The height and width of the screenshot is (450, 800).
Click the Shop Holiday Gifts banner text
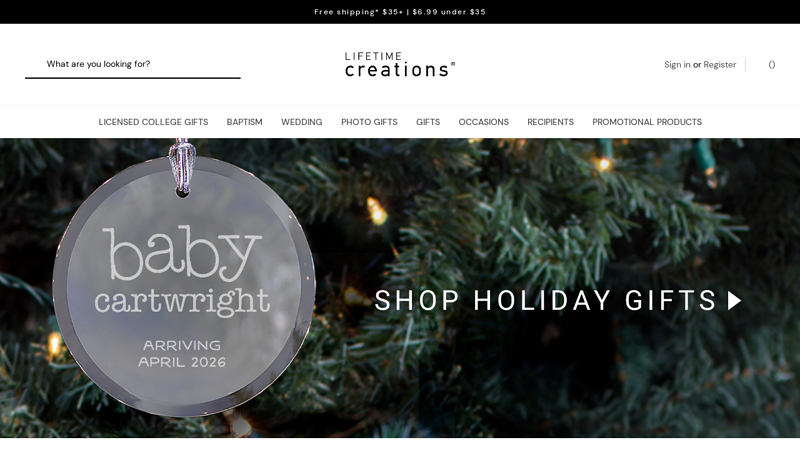545,301
